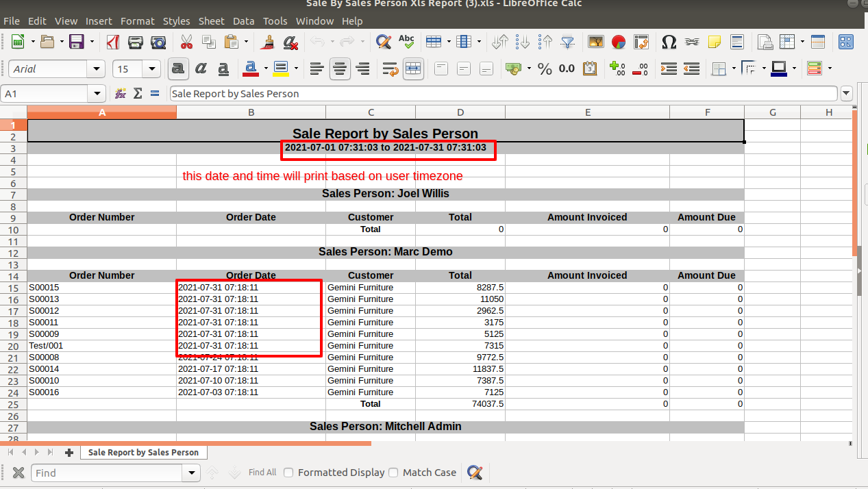Select Sale Report by Sales Person tab
This screenshot has height=489, width=868.
click(x=143, y=452)
